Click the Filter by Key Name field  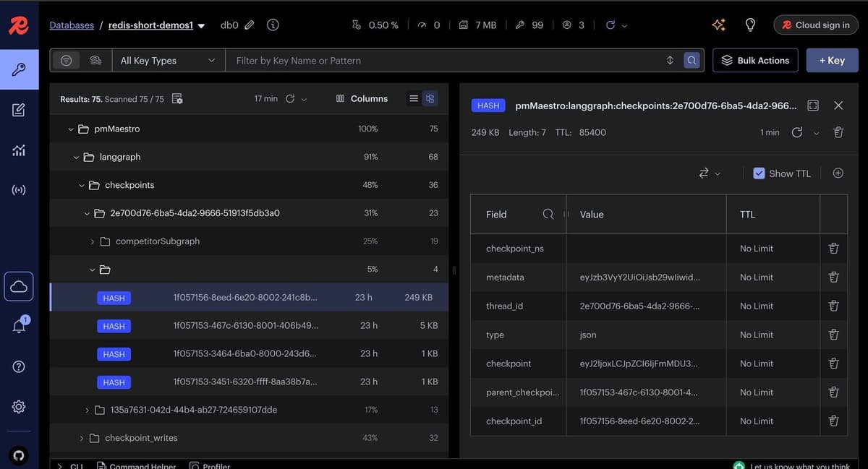[445, 61]
